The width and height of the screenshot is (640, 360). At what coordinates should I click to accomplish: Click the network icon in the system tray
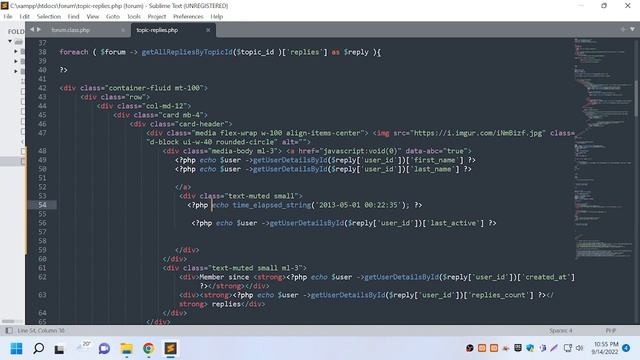[568, 348]
